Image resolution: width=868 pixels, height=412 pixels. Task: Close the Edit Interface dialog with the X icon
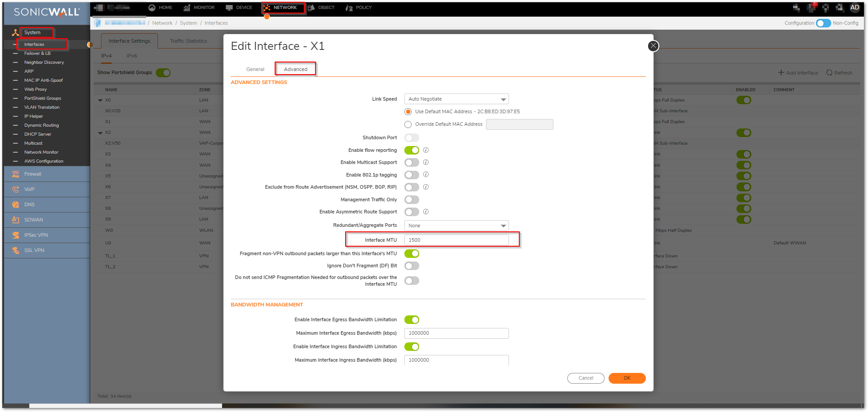pyautogui.click(x=653, y=46)
